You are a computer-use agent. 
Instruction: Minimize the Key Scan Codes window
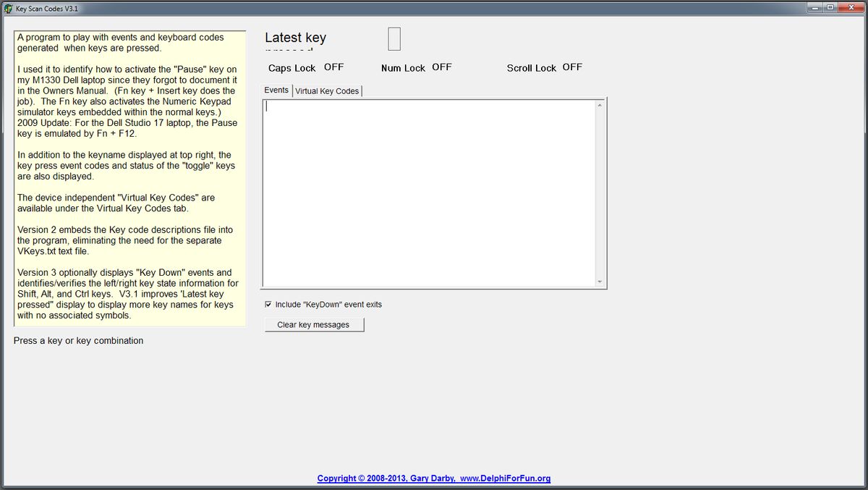coord(814,7)
